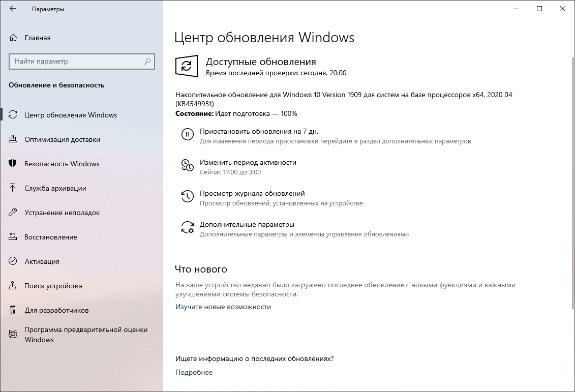Click the Для разработчиков icon

[x=12, y=310]
